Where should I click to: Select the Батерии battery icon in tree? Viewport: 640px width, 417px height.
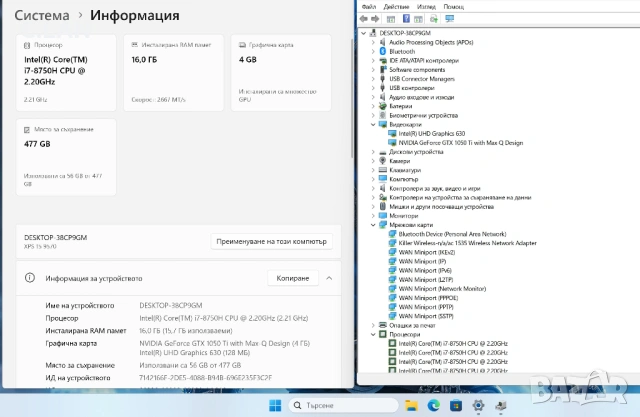click(x=382, y=106)
